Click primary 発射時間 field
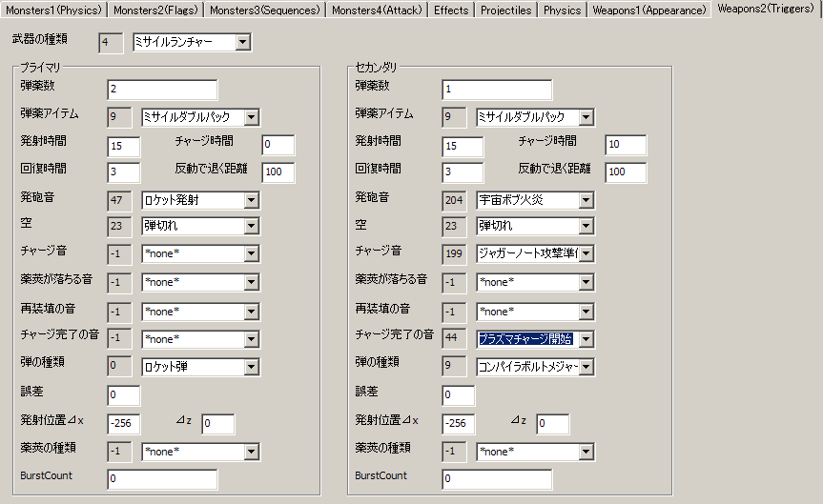Viewport: 823px width, 504px height. click(x=123, y=147)
